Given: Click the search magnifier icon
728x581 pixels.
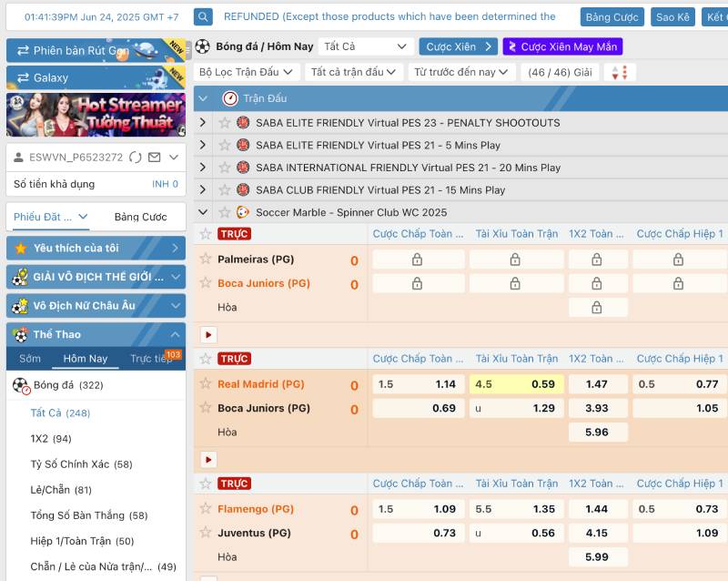Looking at the screenshot, I should point(203,17).
